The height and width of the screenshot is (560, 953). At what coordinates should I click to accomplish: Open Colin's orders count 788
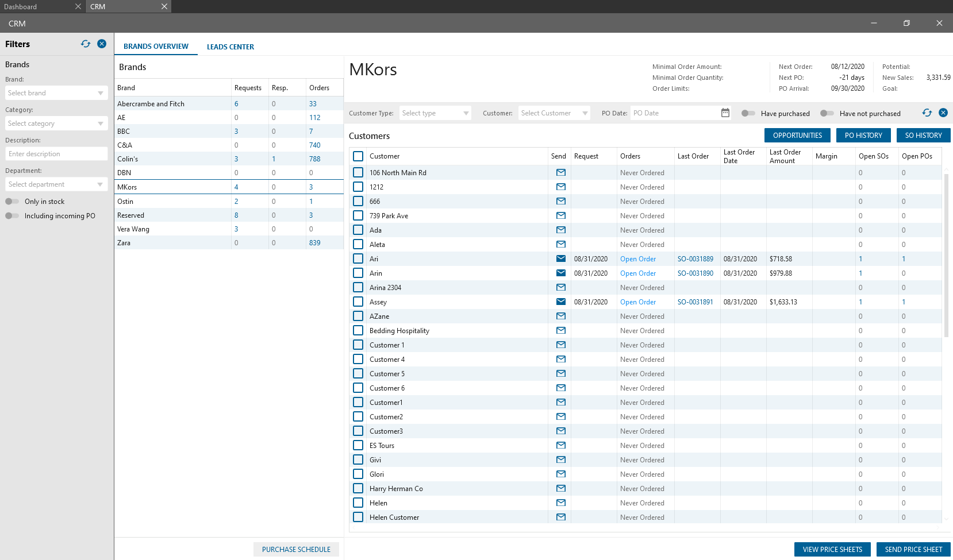(315, 159)
